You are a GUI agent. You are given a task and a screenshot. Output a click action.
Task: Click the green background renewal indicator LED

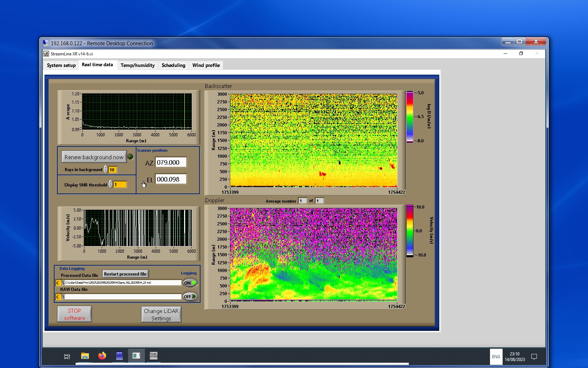131,157
